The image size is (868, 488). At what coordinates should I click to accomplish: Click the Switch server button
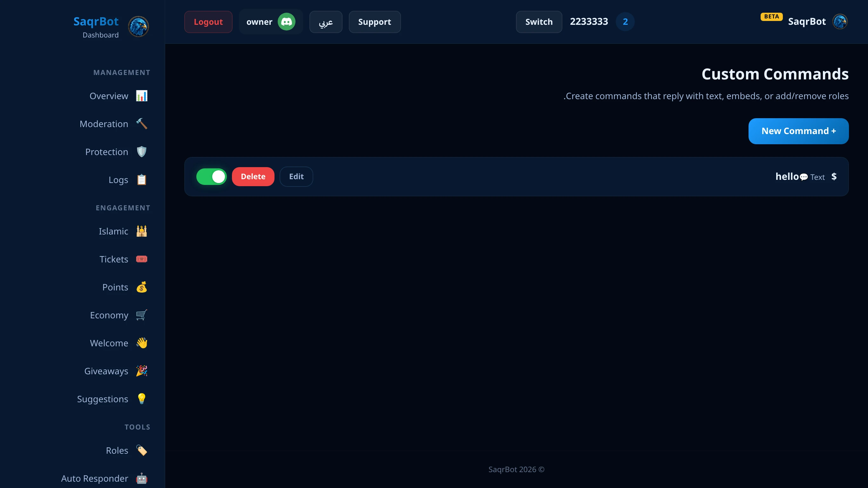pyautogui.click(x=539, y=22)
